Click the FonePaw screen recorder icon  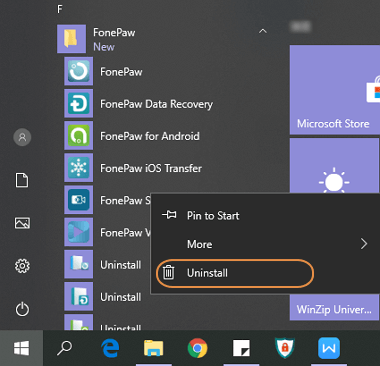click(x=79, y=200)
